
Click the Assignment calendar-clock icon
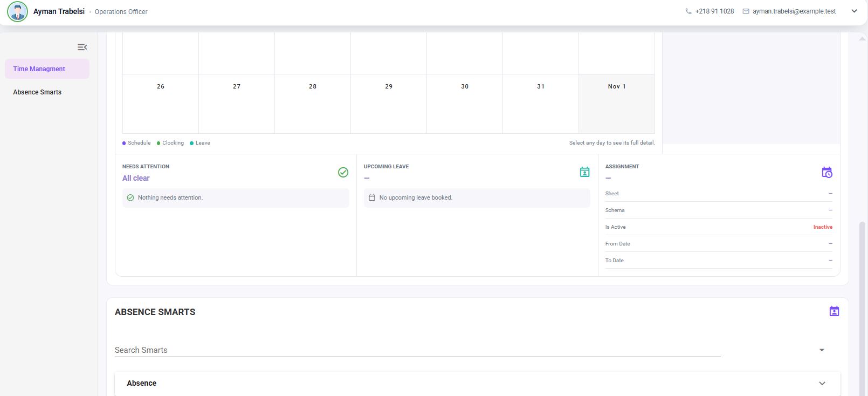(827, 173)
